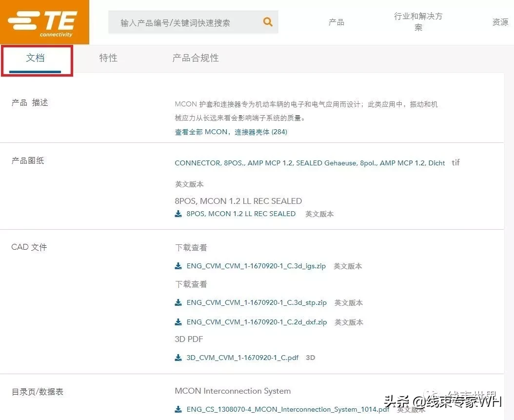
Task: Click the 目录页/数据表 section label
Action: pos(38,392)
